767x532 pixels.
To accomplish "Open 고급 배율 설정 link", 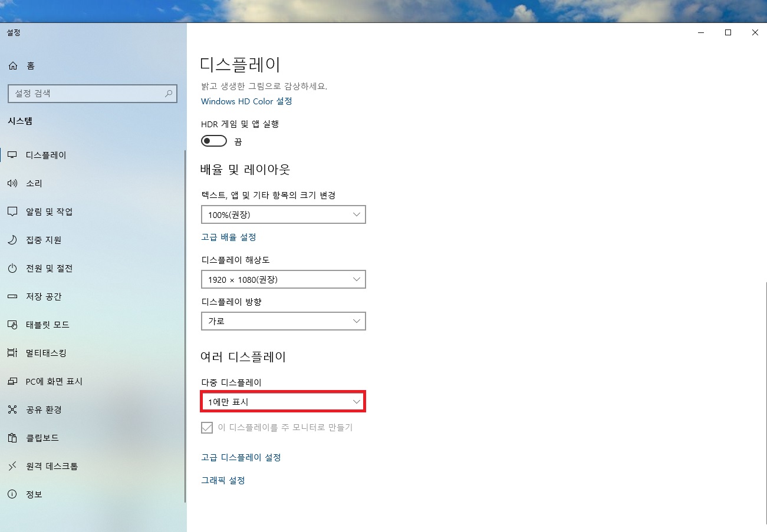I will tap(229, 237).
